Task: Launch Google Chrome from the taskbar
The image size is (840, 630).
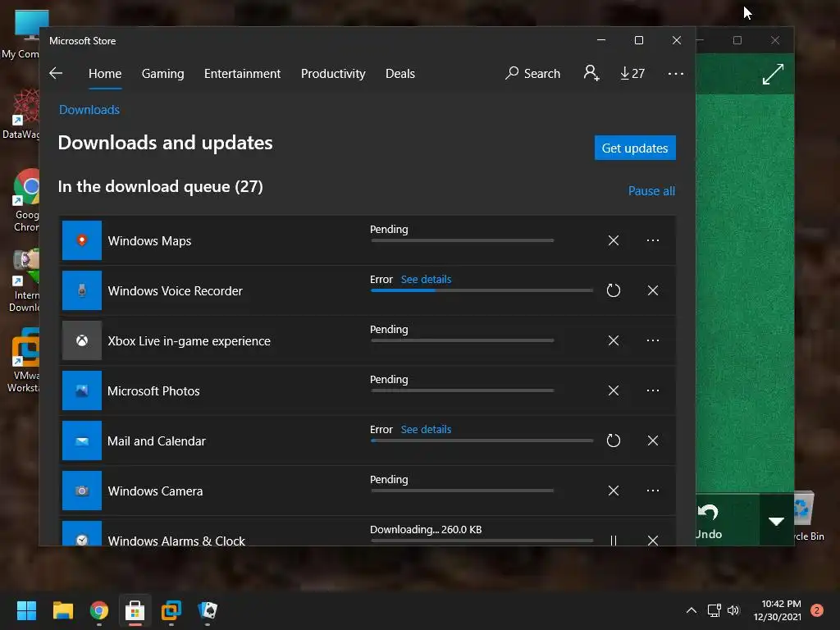Action: coord(99,610)
